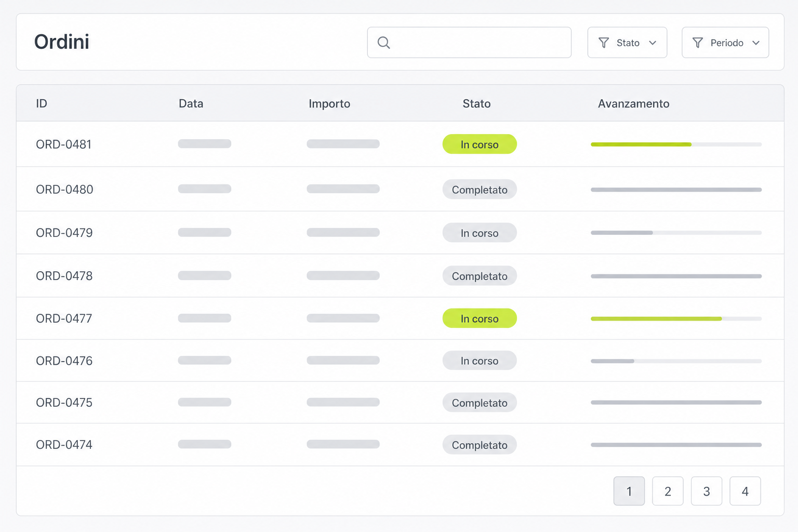Open order ORD-0481
The width and height of the screenshot is (798, 532).
pyautogui.click(x=63, y=144)
